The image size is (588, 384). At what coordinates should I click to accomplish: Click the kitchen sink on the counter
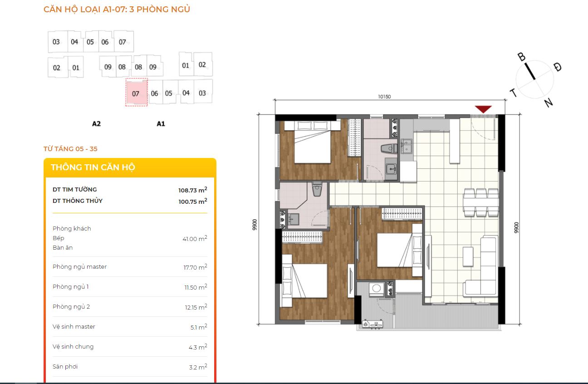[407, 146]
